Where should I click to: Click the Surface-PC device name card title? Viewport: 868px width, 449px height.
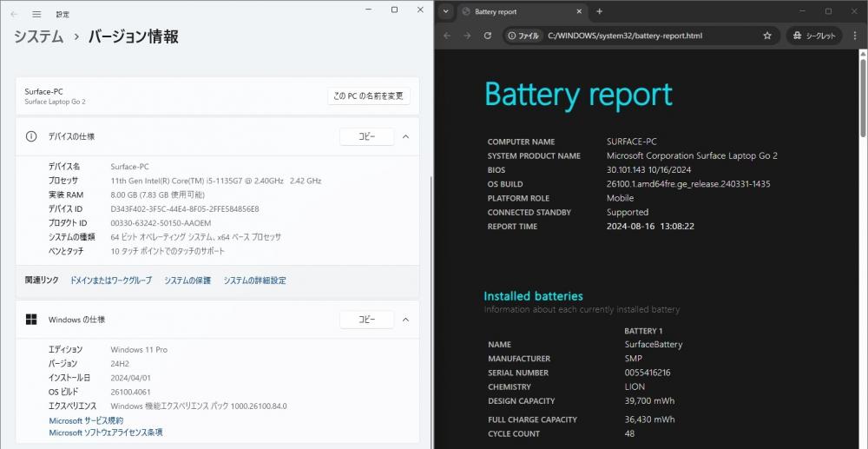pos(43,91)
